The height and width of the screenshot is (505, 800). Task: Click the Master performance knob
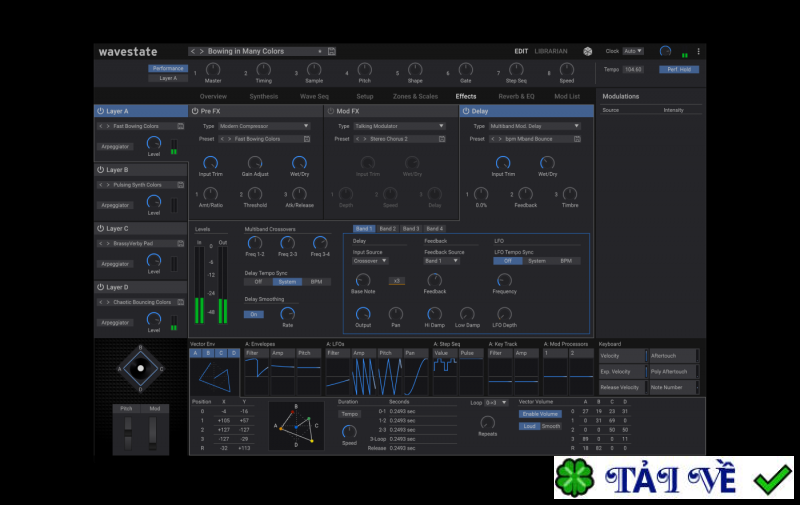pyautogui.click(x=213, y=69)
